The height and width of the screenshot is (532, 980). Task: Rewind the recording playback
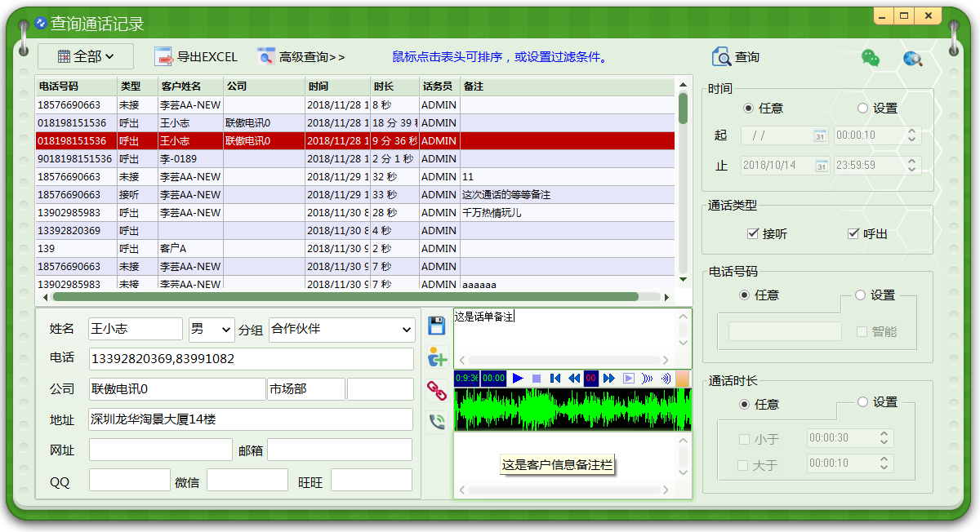tap(574, 379)
